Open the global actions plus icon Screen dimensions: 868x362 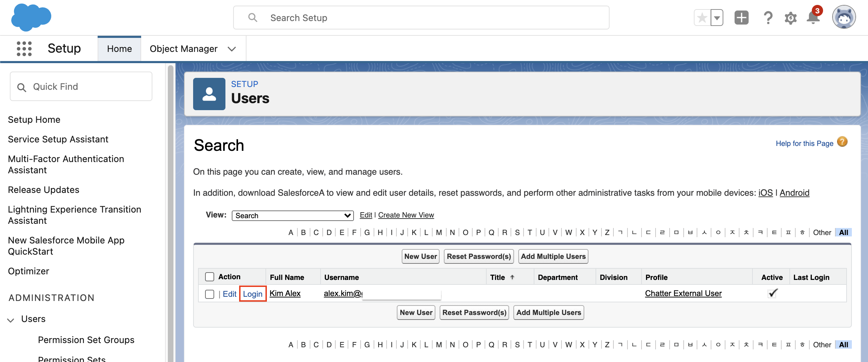pos(741,18)
